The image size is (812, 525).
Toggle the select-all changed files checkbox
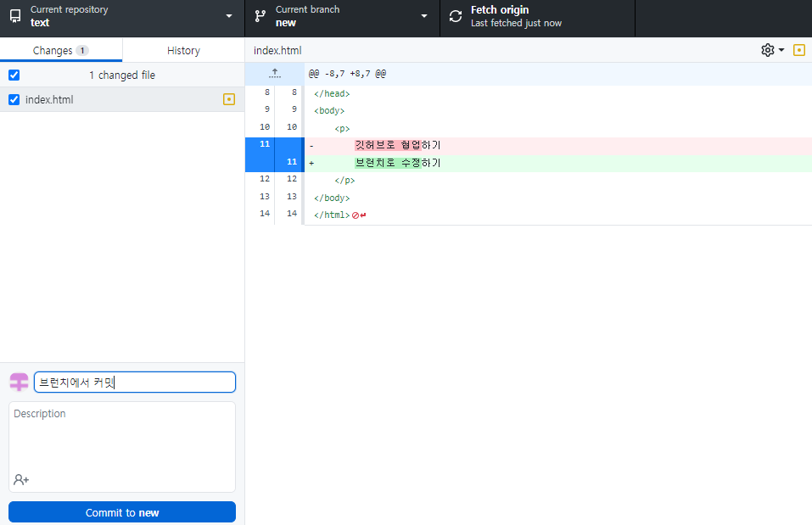click(x=14, y=75)
